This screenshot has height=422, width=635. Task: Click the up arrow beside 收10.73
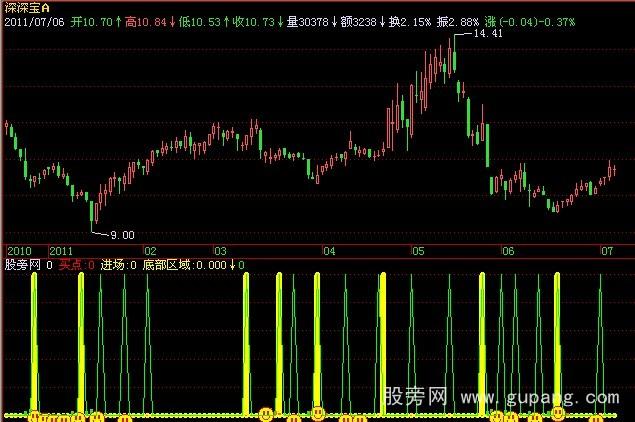pyautogui.click(x=280, y=20)
